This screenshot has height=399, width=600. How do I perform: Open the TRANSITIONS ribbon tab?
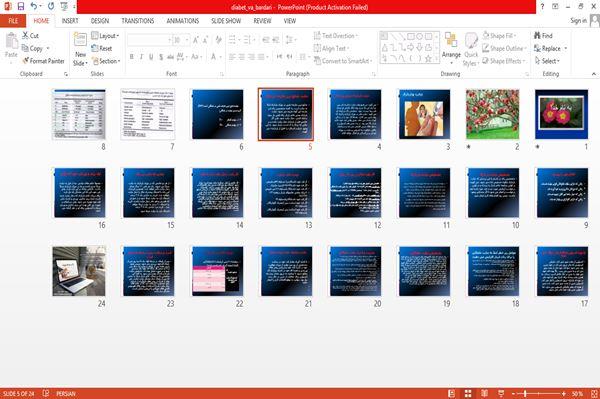[x=138, y=21]
